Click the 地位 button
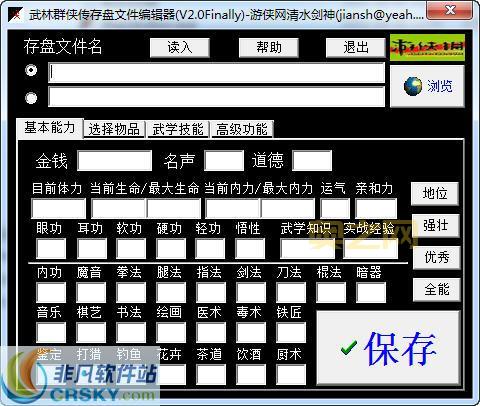This screenshot has width=480, height=406. [435, 194]
